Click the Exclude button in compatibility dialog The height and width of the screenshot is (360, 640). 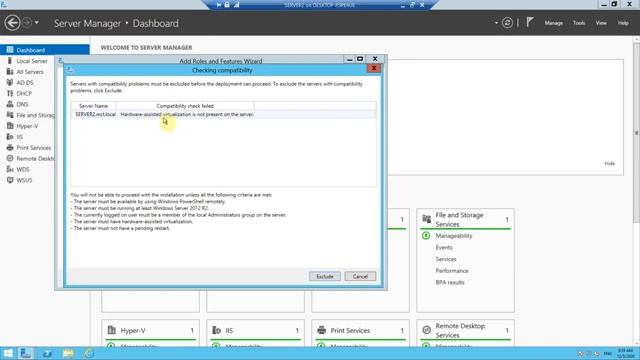pos(324,276)
